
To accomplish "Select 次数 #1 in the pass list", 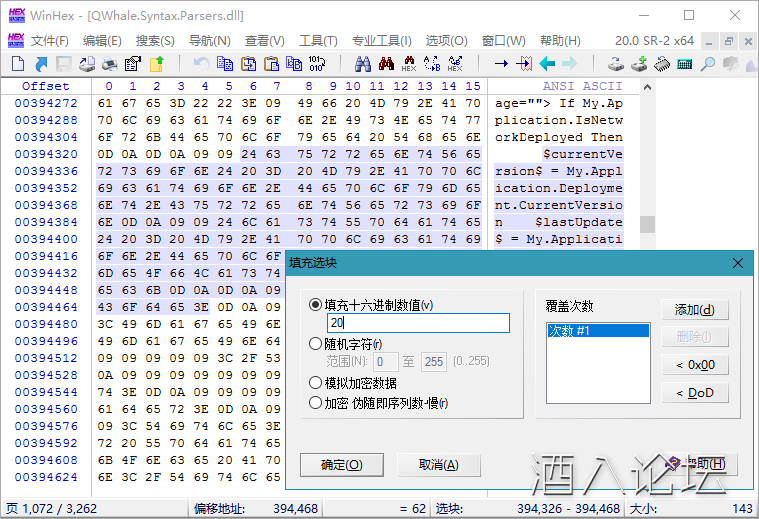I will (597, 330).
